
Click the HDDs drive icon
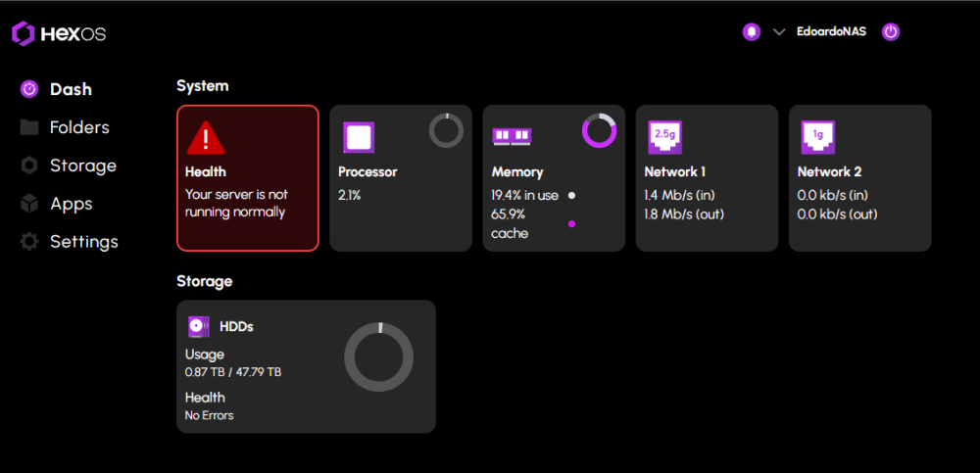point(199,327)
